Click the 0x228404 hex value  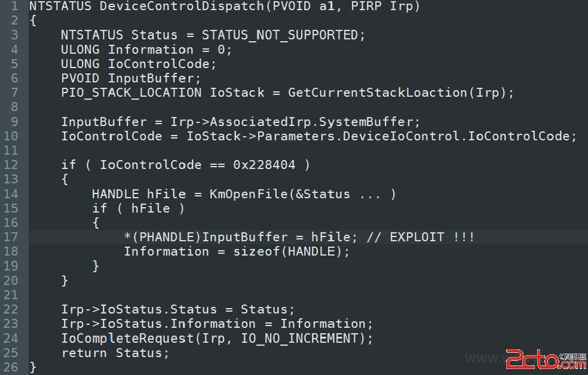(264, 165)
